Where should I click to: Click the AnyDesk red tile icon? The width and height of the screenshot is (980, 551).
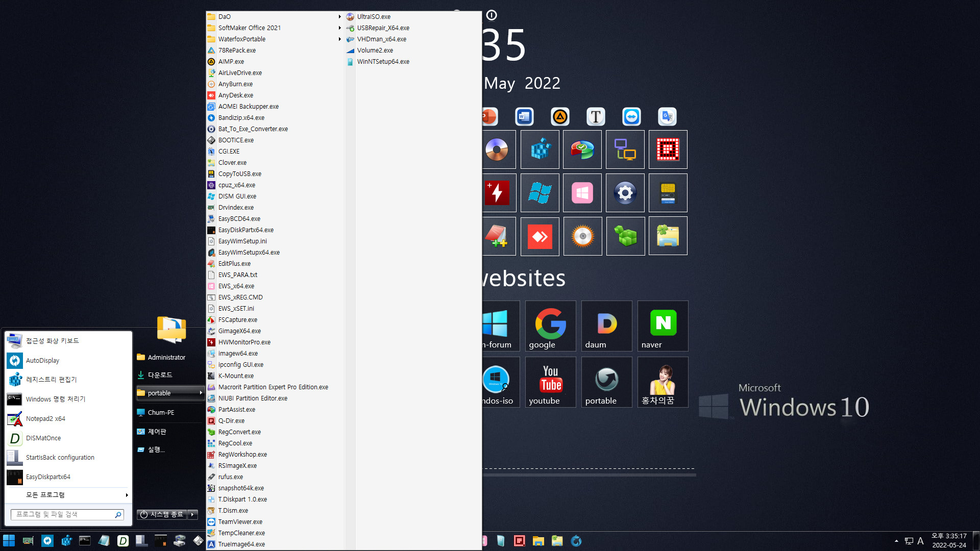tap(540, 236)
